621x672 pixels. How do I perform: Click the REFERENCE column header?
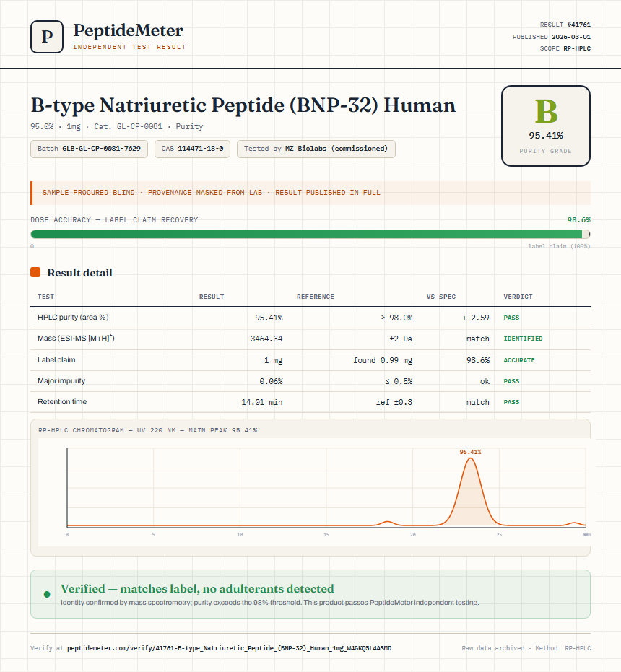[316, 297]
